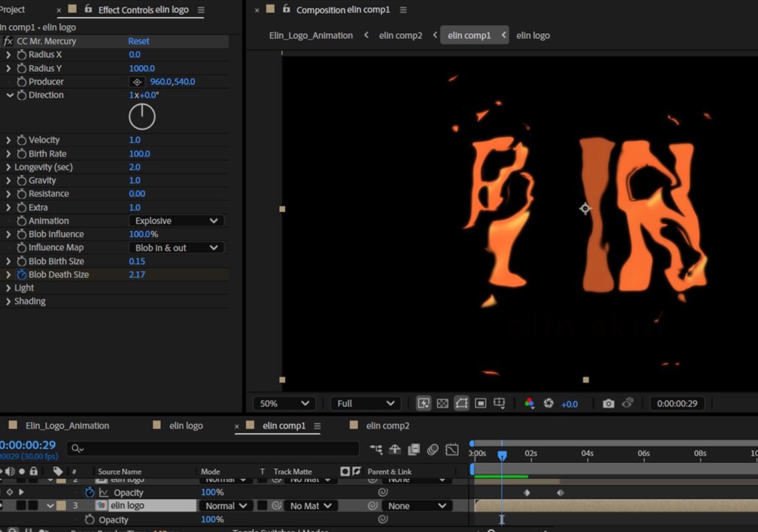758x532 pixels.
Task: Lock the elin logo layer
Action: (x=35, y=505)
